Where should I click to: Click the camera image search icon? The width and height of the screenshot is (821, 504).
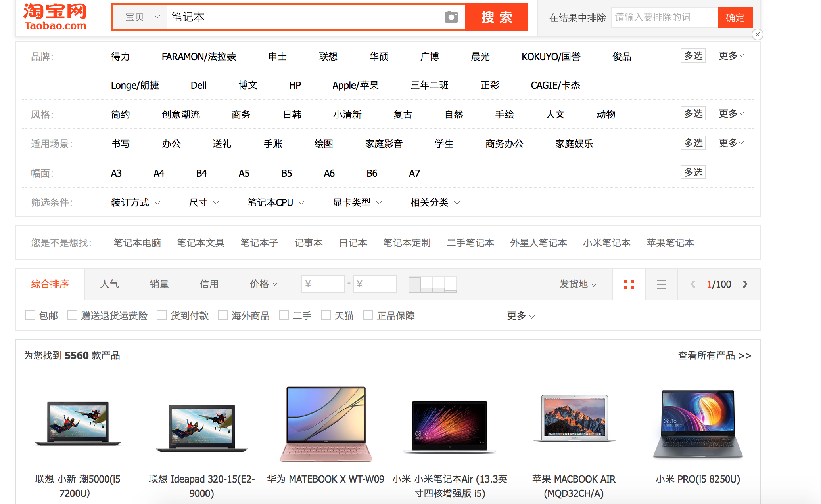451,17
